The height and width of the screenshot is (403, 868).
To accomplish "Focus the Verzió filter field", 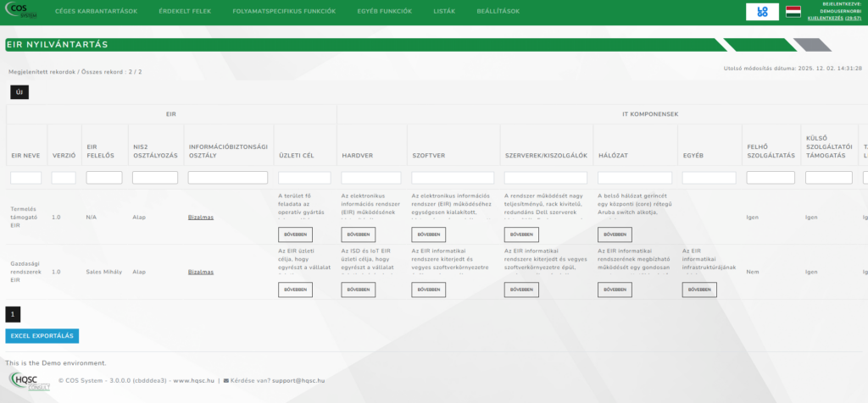I will tap(64, 178).
